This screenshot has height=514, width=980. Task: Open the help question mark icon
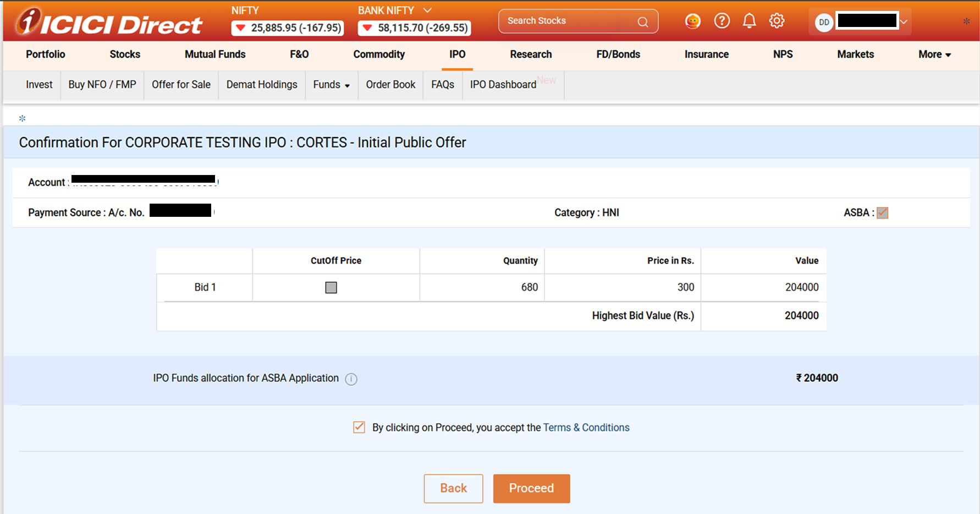[722, 21]
